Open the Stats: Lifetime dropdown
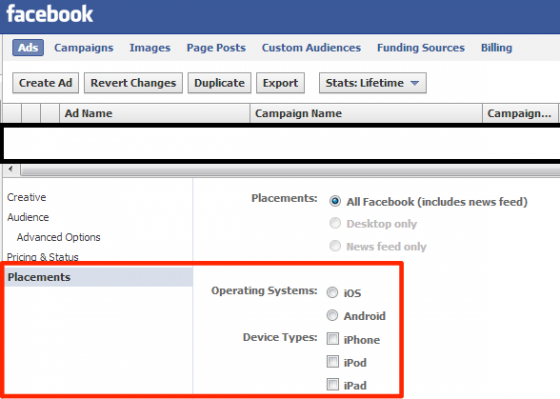This screenshot has height=399, width=560. coord(372,83)
